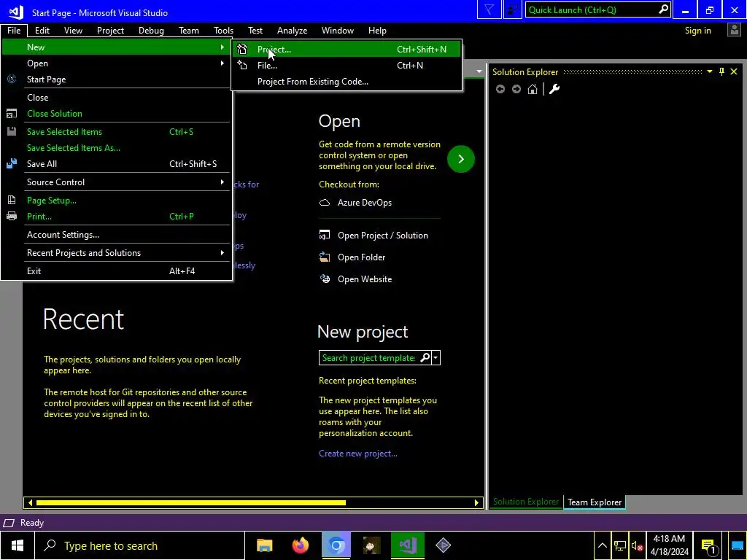Open the Edit menu
Viewport: 747px width, 560px height.
[42, 31]
